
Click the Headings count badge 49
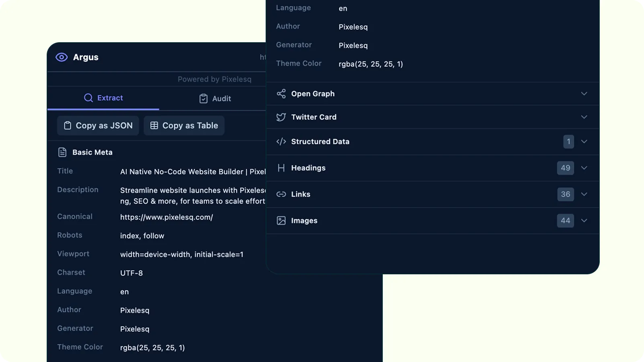pyautogui.click(x=565, y=168)
